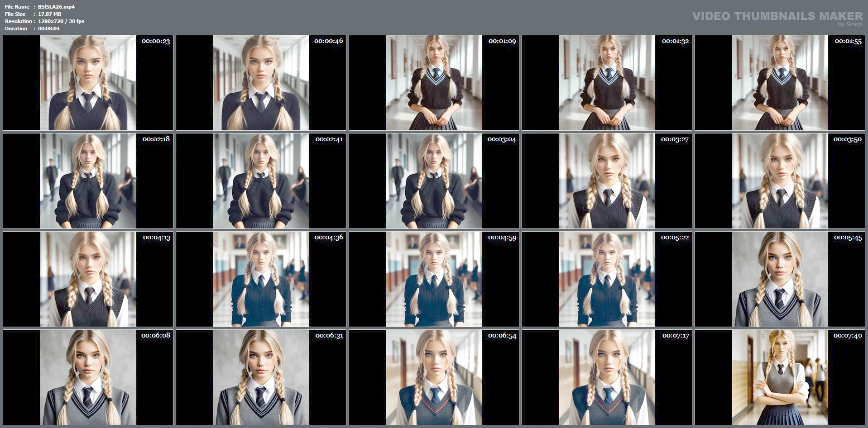
Task: Select the thumbnail at 00:01:55
Action: pos(780,83)
